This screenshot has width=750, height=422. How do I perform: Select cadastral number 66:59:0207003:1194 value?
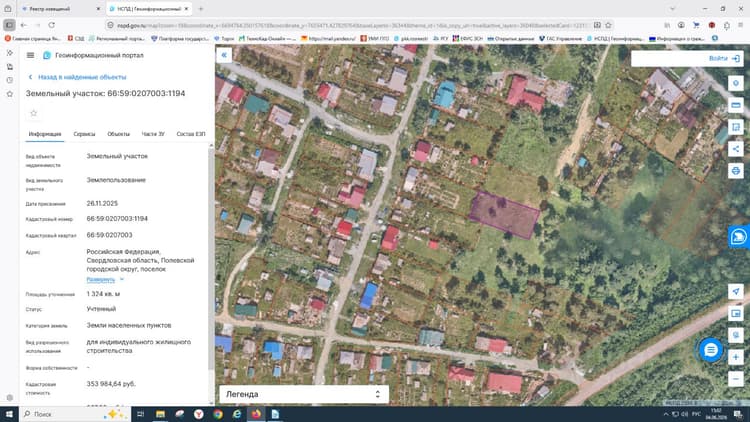coord(117,219)
